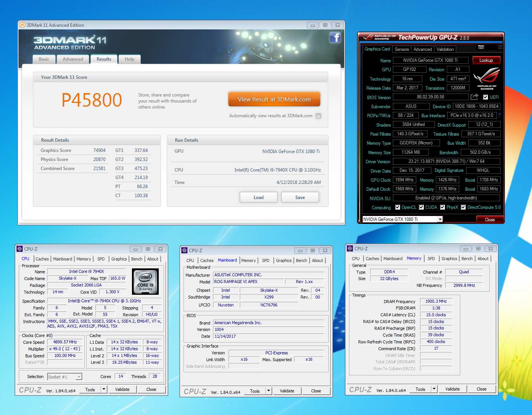Open the 3DMark 11 title bar icon menu
The image size is (532, 415).
pos(22,25)
